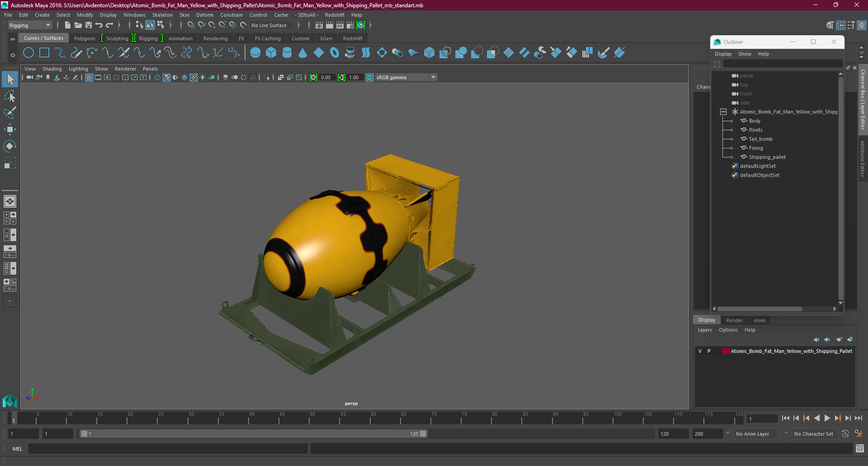Go to end of playback range
The width and height of the screenshot is (868, 466).
pyautogui.click(x=859, y=418)
